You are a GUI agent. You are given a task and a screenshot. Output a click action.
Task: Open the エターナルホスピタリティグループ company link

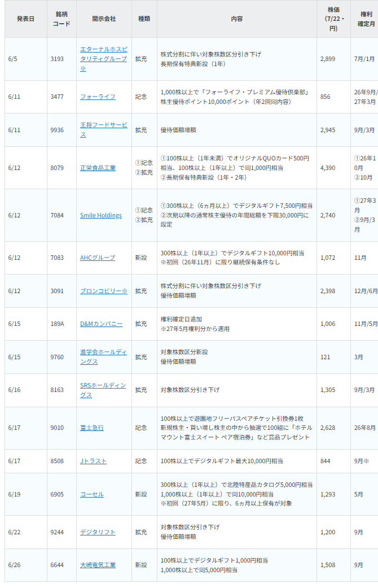[x=104, y=59]
